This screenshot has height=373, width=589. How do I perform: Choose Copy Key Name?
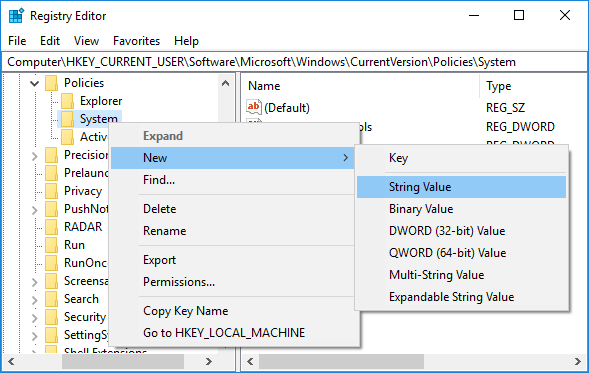[233, 311]
